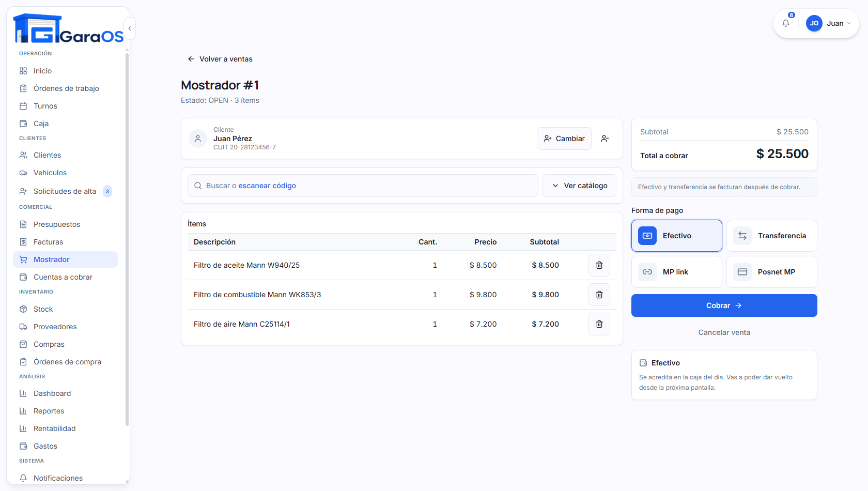Go to Facturas section
Viewport: 868px width, 491px height.
(x=66, y=242)
